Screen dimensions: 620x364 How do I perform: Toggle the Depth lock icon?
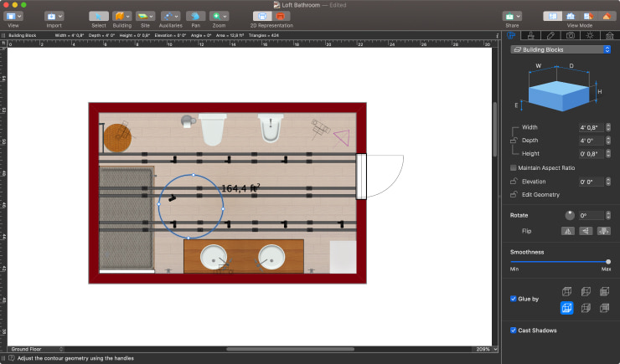point(514,140)
